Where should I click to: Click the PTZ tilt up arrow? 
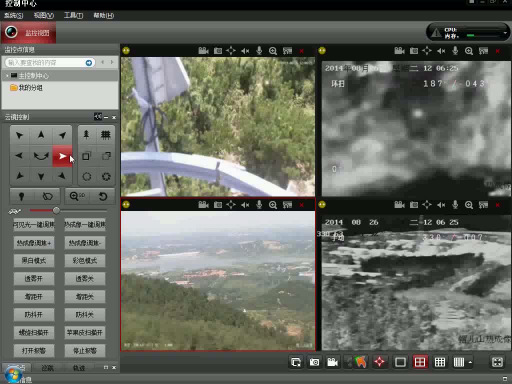click(41, 135)
